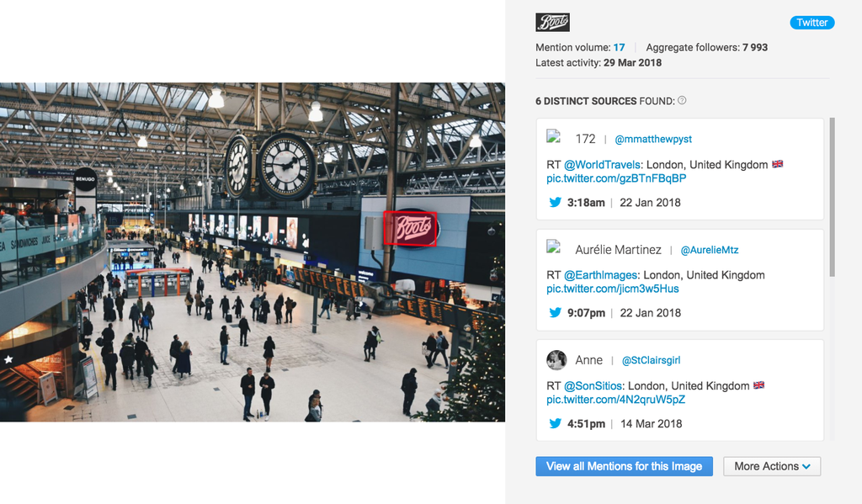862x504 pixels.
Task: Click the sources list scrollbar
Action: pos(832,197)
